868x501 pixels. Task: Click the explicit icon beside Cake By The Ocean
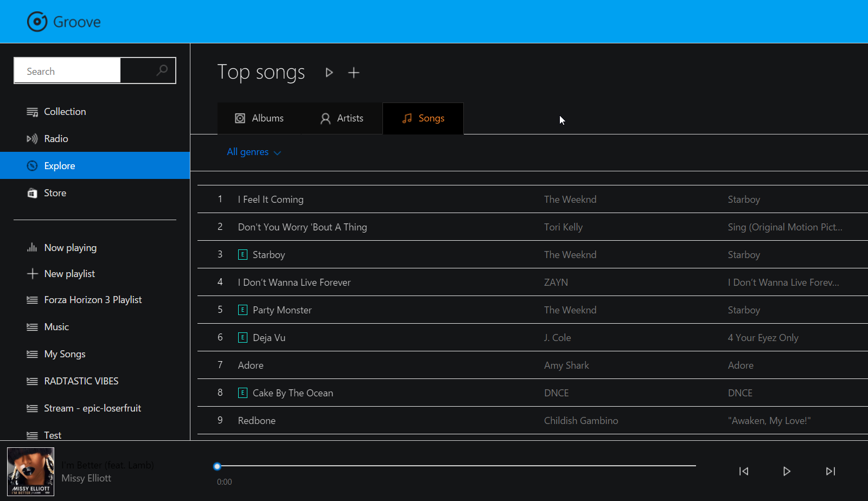pos(243,393)
